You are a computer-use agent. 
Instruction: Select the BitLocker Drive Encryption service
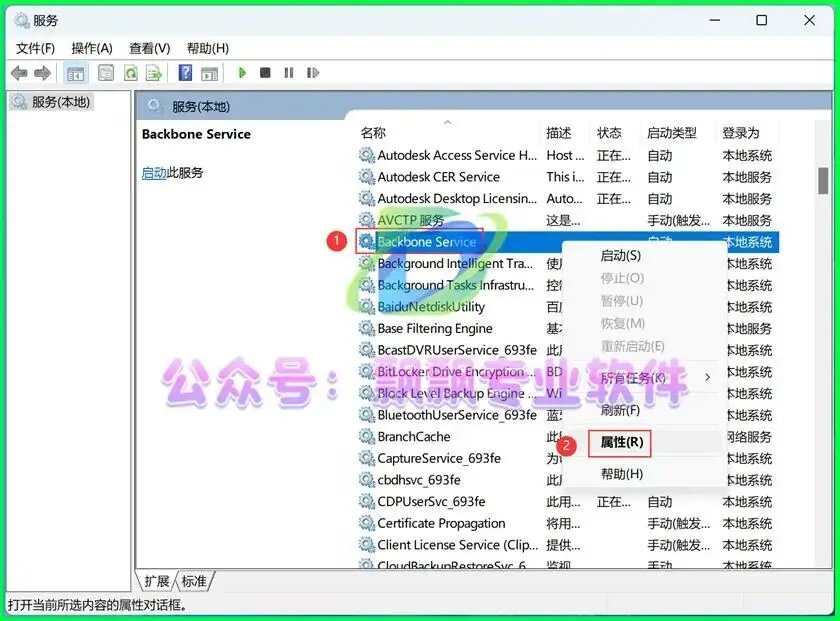455,371
